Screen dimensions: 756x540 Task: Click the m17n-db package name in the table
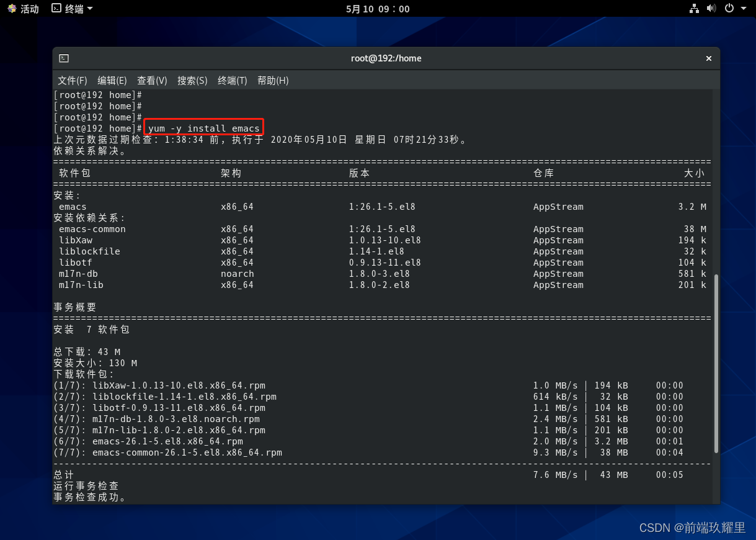click(78, 274)
